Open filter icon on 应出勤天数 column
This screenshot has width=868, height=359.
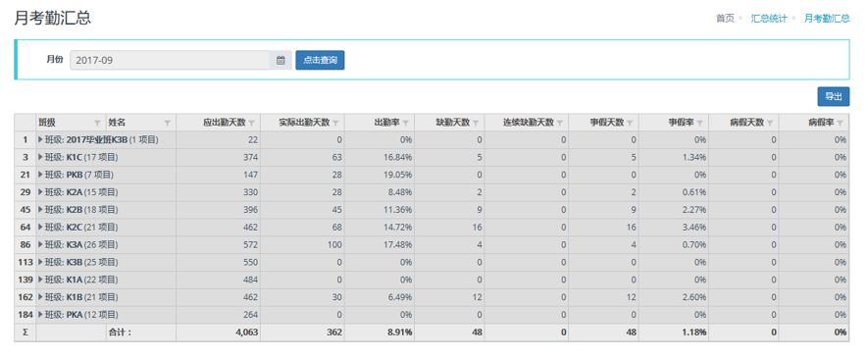click(x=252, y=123)
